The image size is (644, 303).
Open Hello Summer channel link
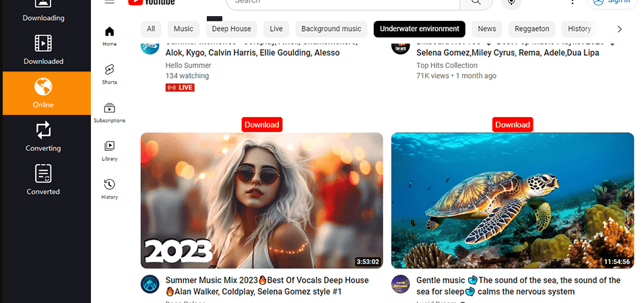pos(188,65)
